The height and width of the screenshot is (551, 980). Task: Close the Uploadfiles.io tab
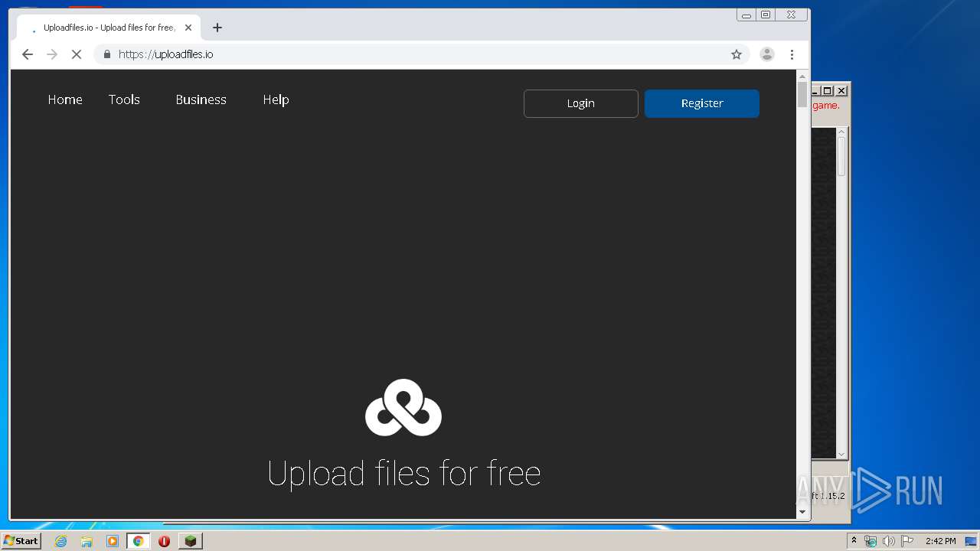click(x=188, y=28)
